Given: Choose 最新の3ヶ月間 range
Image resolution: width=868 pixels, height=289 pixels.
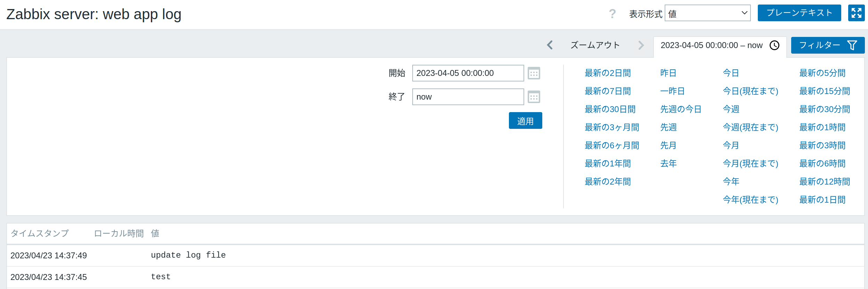Looking at the screenshot, I should tap(612, 127).
